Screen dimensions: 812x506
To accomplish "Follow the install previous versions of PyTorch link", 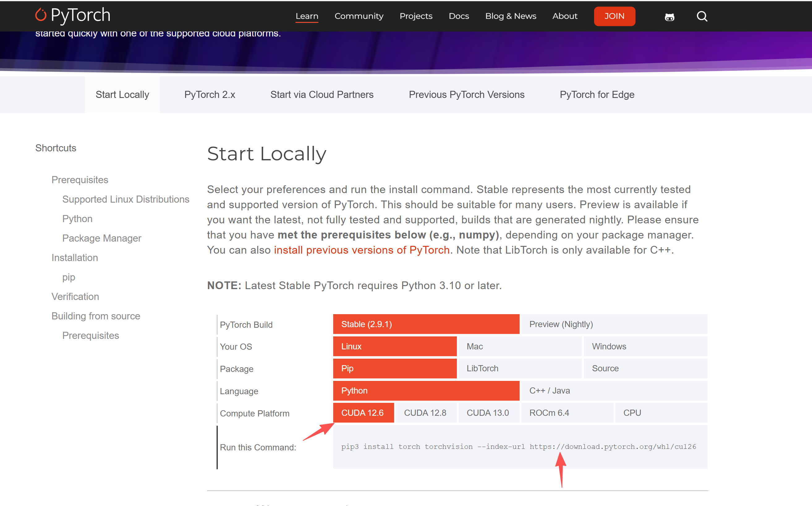I will point(362,250).
